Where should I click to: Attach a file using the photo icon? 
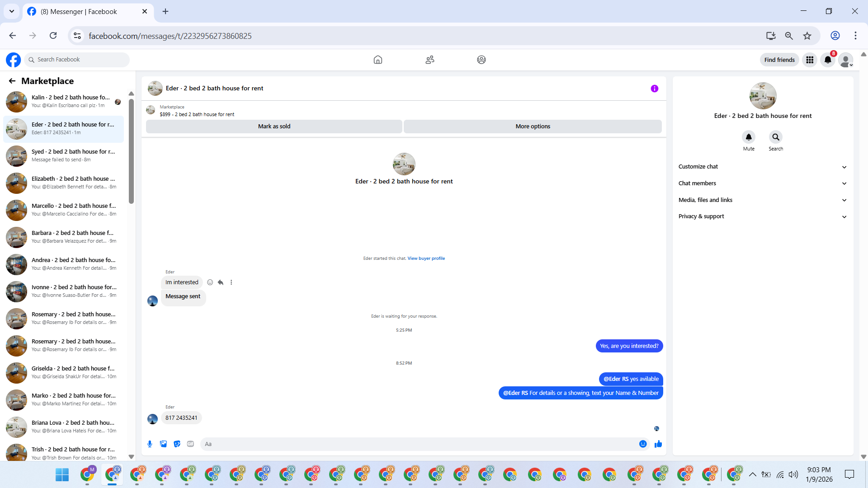point(163,444)
